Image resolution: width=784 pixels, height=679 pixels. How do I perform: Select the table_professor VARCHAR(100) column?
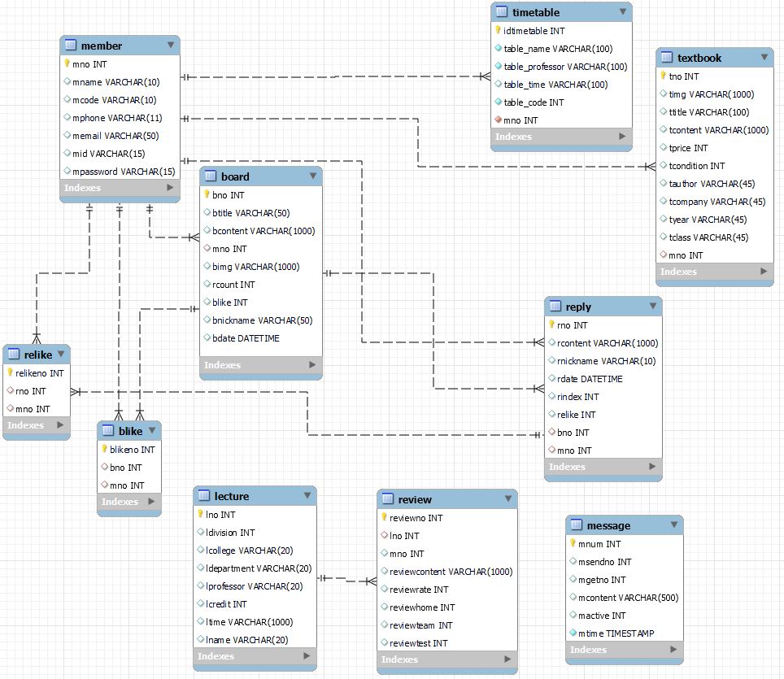(x=561, y=67)
